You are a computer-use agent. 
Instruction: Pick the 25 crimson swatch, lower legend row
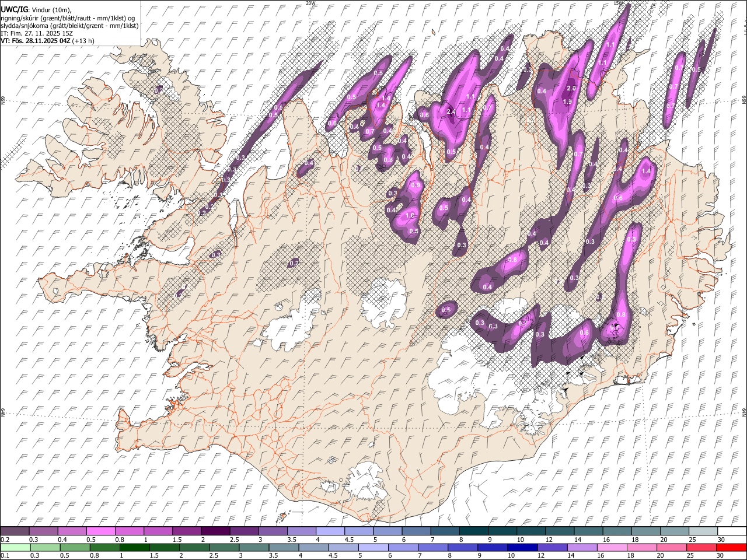[x=703, y=547]
